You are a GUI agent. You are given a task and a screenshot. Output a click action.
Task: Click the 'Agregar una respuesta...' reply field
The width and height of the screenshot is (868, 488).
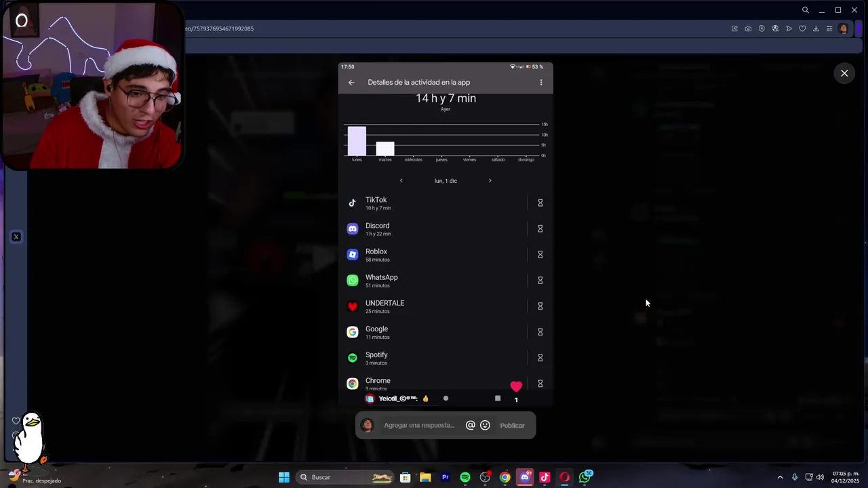point(419,426)
